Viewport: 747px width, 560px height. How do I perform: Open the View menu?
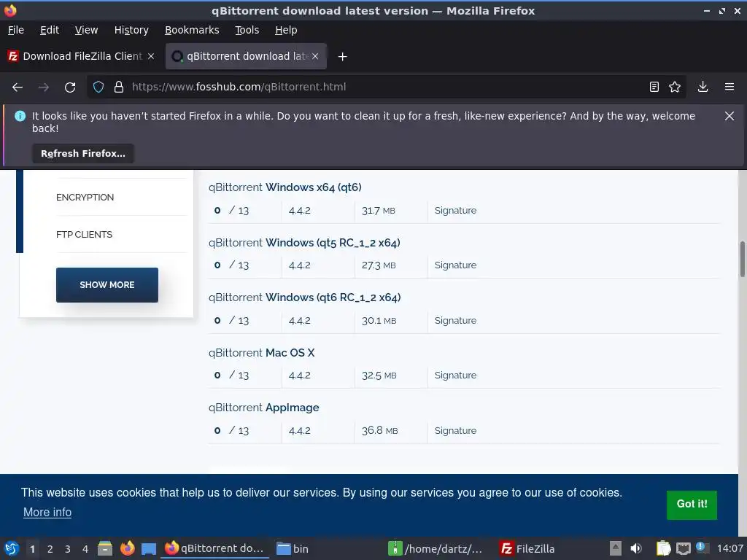point(86,30)
